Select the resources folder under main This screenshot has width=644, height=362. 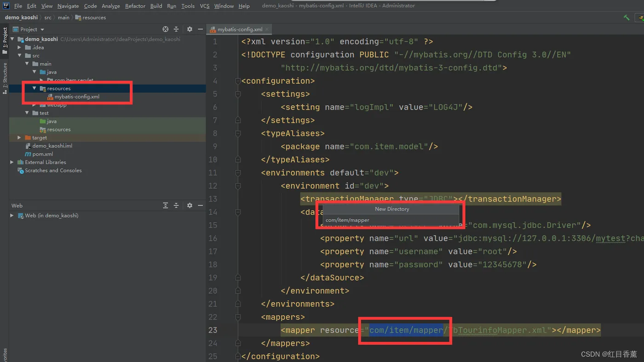(x=55, y=88)
